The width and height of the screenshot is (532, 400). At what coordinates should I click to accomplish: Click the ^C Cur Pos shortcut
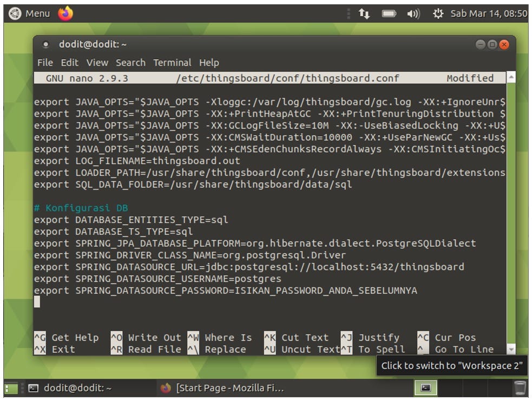pyautogui.click(x=447, y=338)
